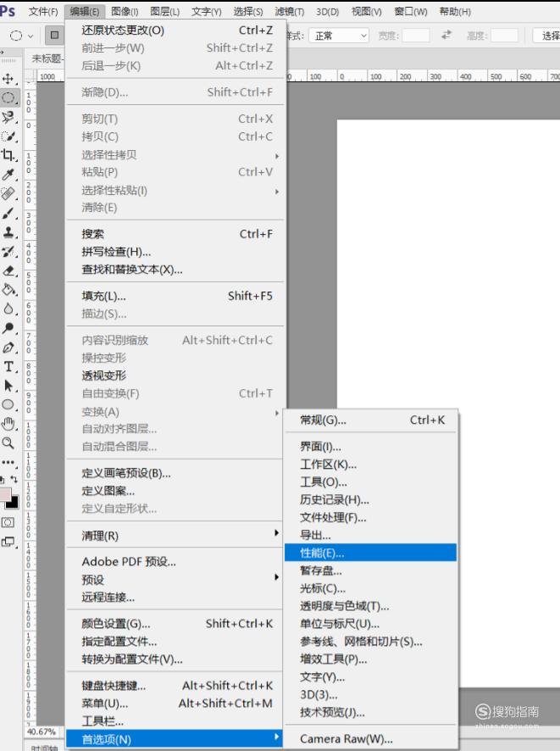Select the Crop tool
Screen dimensions: 560x751
click(x=8, y=155)
